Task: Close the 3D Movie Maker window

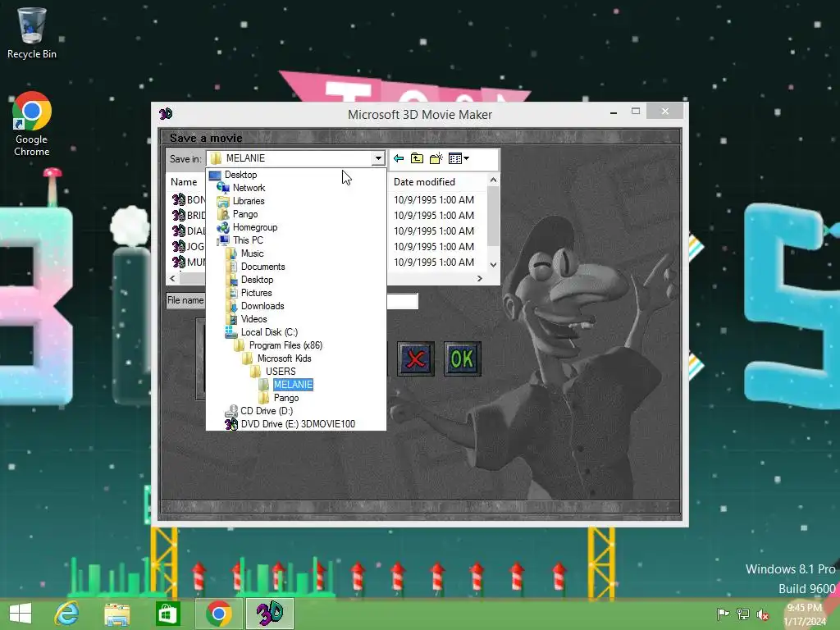Action: click(664, 112)
